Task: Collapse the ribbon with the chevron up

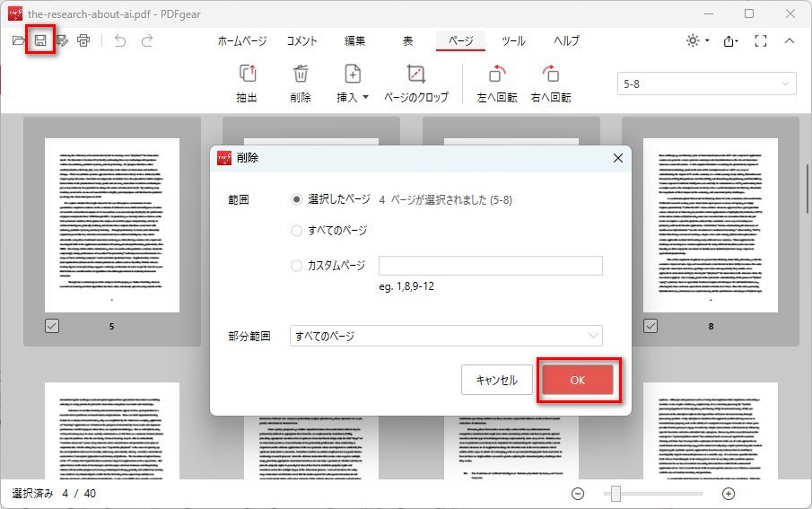Action: (790, 40)
